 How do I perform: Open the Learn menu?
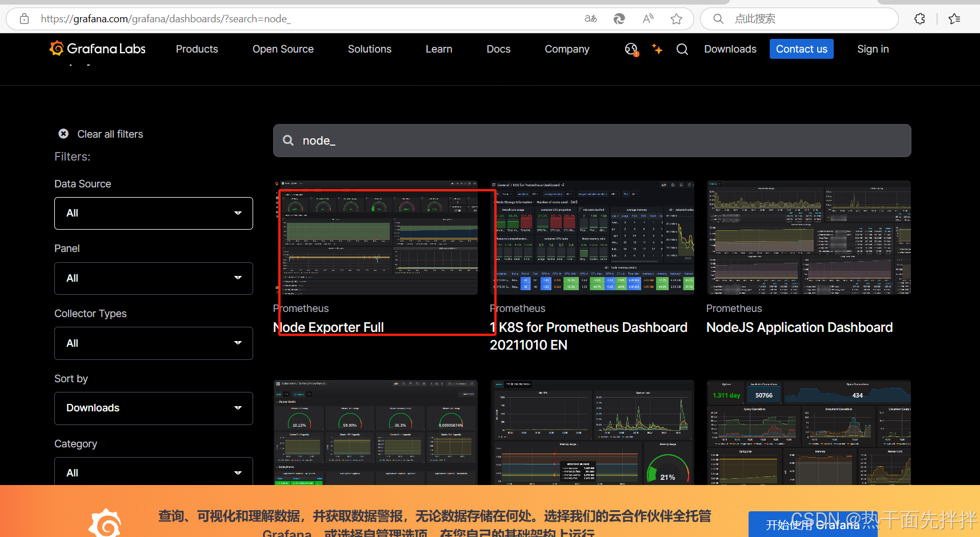[439, 49]
